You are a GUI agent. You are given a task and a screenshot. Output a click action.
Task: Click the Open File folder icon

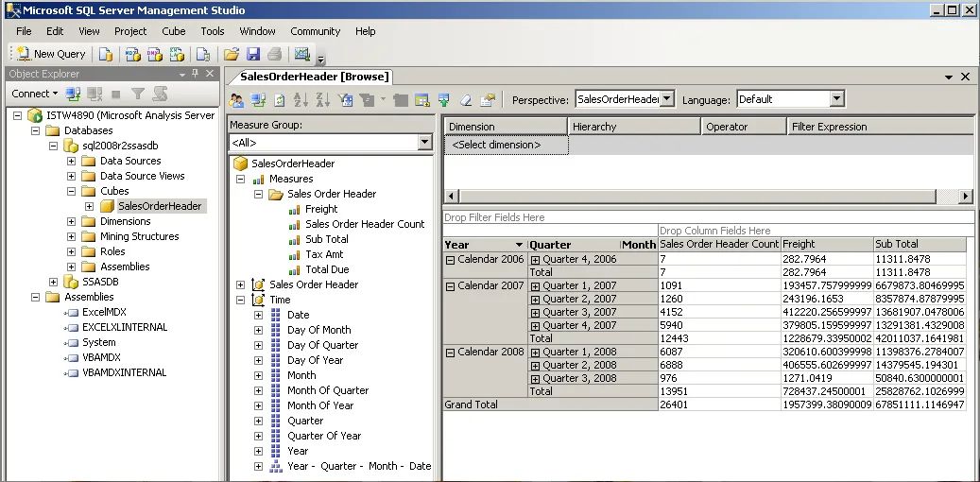pos(231,54)
